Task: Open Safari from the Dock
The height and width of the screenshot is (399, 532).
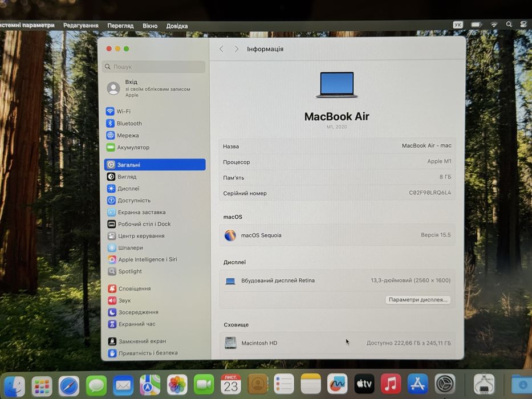Action: [69, 386]
